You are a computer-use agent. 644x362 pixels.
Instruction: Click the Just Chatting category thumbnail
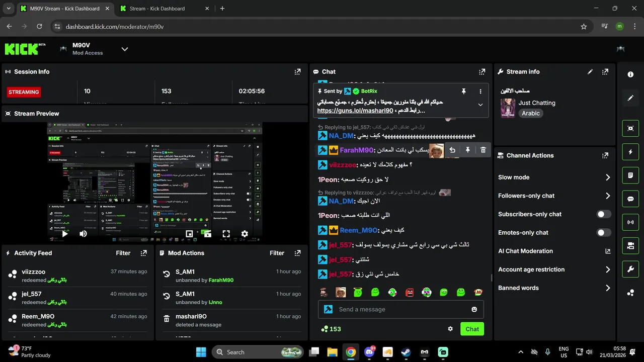(508, 108)
